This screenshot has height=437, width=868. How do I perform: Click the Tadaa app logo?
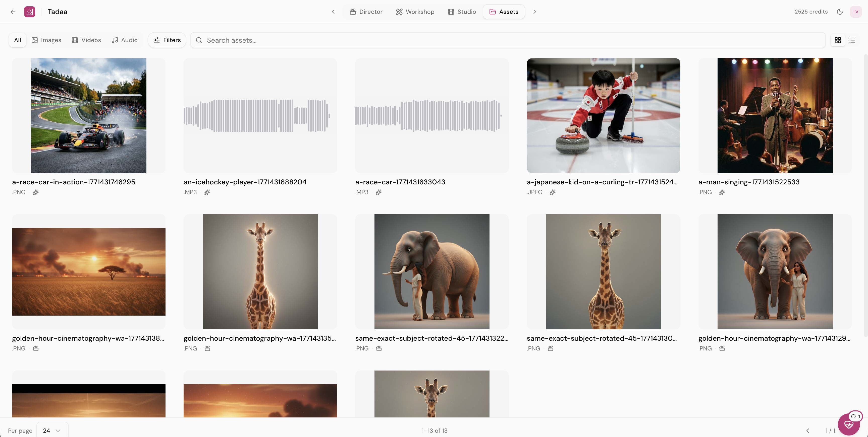tap(30, 12)
